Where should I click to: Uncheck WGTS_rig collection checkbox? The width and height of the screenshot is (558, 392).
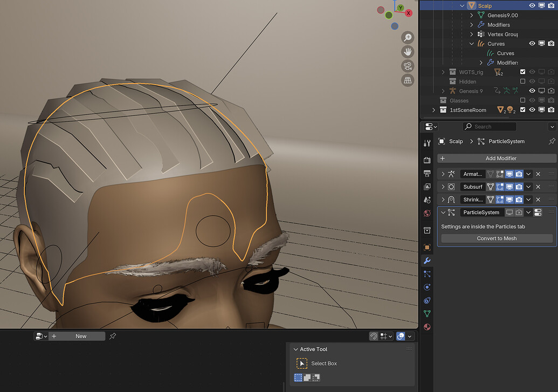click(x=522, y=72)
